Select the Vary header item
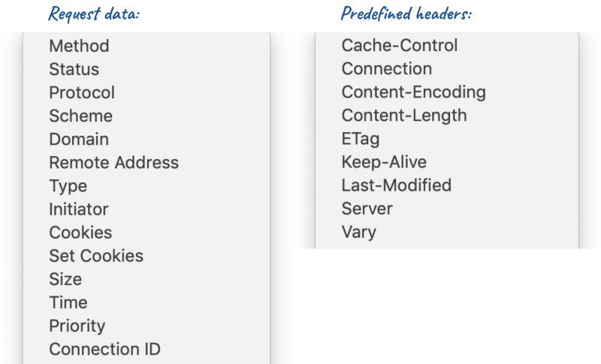This screenshot has height=364, width=601. coord(447,233)
